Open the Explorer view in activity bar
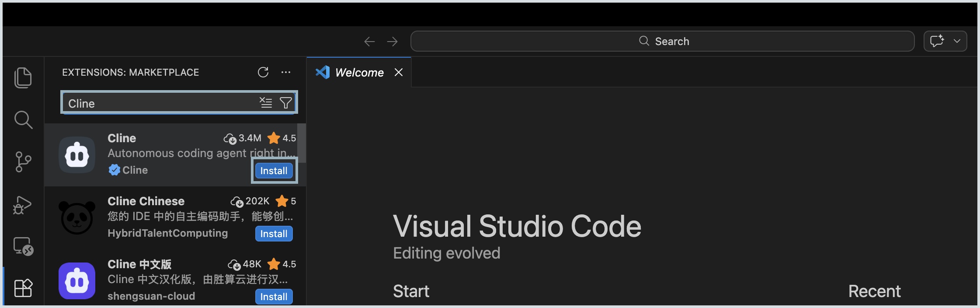The image size is (980, 308). (x=23, y=78)
